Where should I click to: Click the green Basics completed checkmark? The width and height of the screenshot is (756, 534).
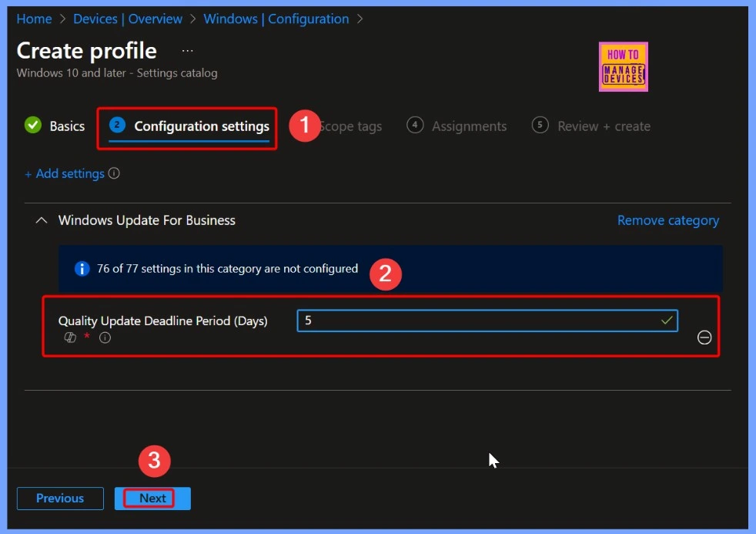(33, 125)
